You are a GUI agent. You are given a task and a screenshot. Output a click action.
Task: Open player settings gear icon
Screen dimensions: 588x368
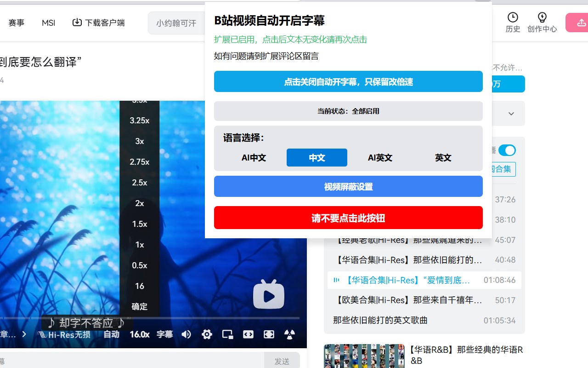pyautogui.click(x=207, y=334)
